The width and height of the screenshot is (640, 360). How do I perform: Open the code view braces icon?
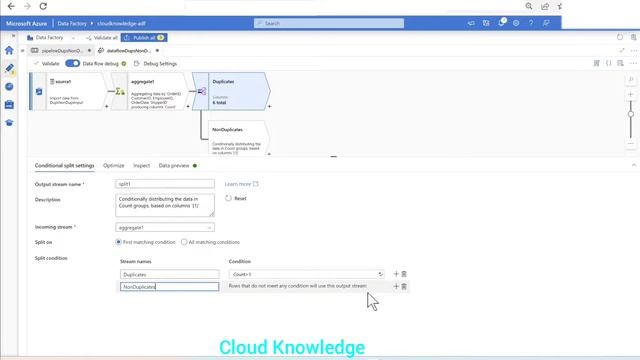click(609, 63)
